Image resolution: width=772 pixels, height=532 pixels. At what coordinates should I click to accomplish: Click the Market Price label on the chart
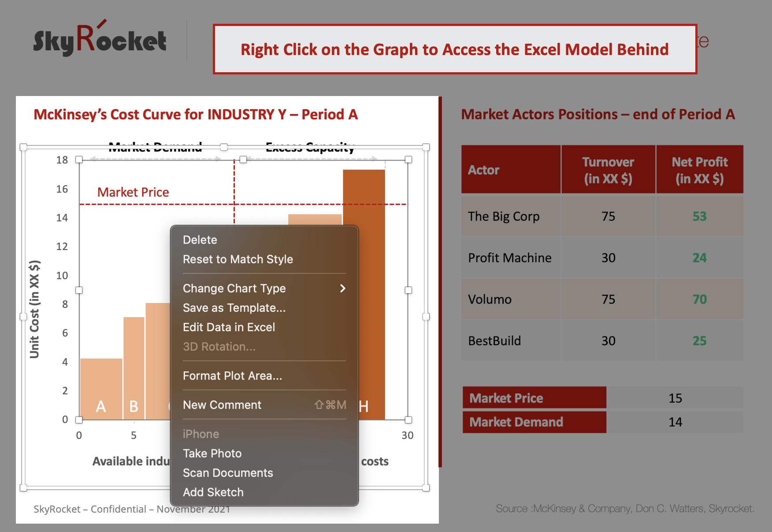point(133,192)
